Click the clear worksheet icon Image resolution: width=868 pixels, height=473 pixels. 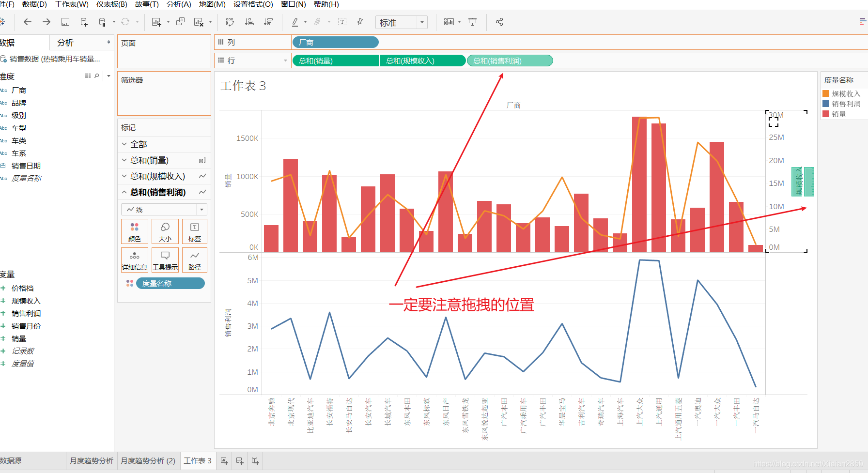[199, 22]
